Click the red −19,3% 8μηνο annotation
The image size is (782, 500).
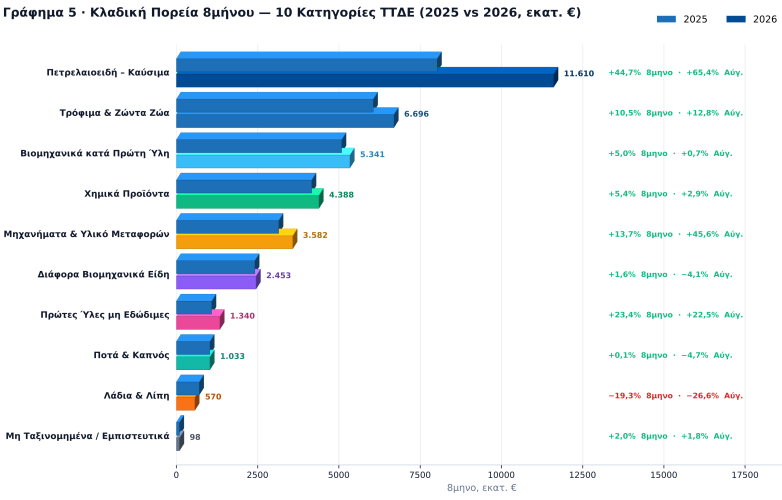point(640,395)
